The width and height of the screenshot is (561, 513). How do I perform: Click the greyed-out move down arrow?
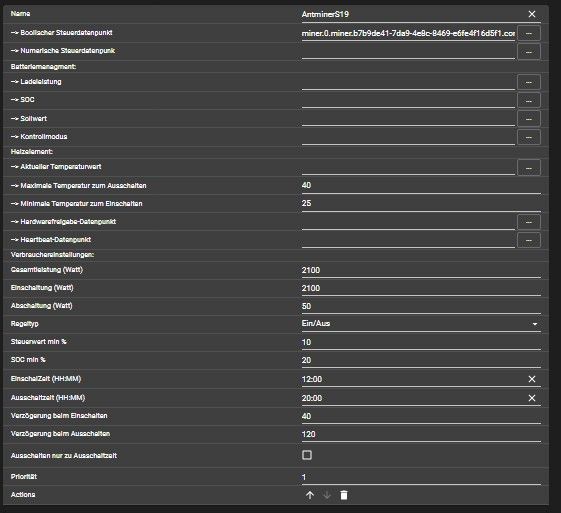[x=327, y=495]
